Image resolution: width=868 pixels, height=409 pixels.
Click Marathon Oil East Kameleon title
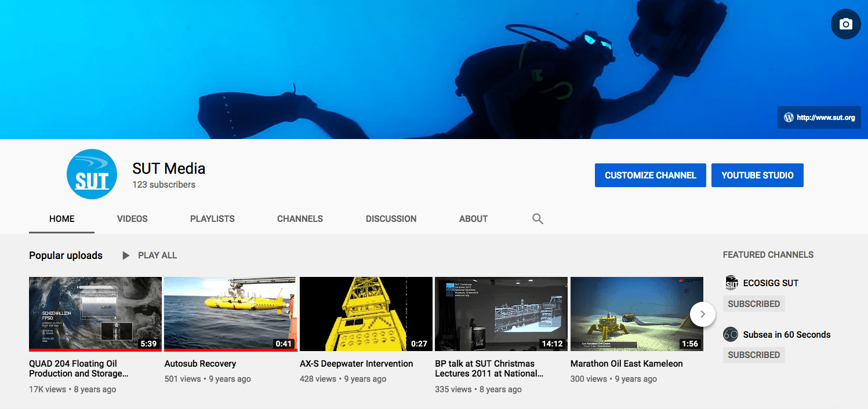[627, 364]
